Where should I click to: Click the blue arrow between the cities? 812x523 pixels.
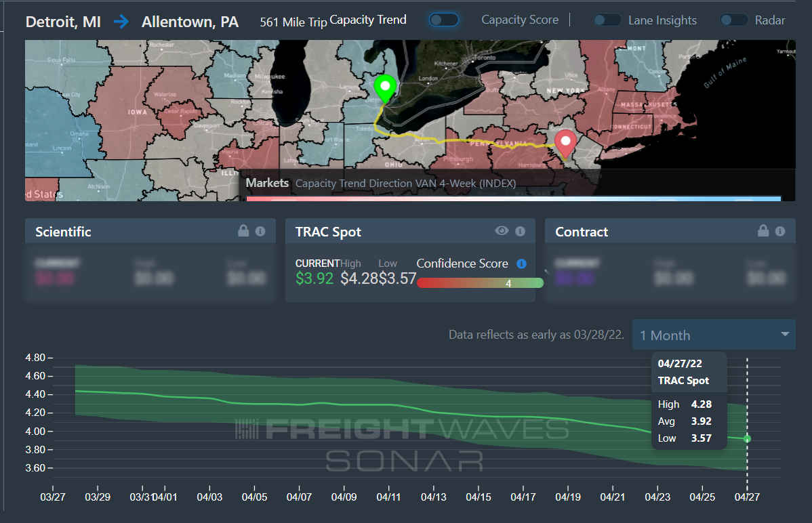[121, 22]
